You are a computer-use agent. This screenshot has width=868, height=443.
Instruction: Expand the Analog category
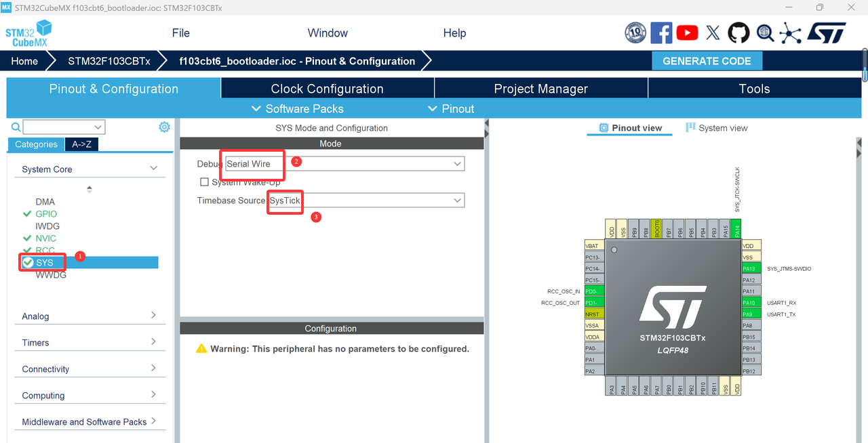coord(90,316)
